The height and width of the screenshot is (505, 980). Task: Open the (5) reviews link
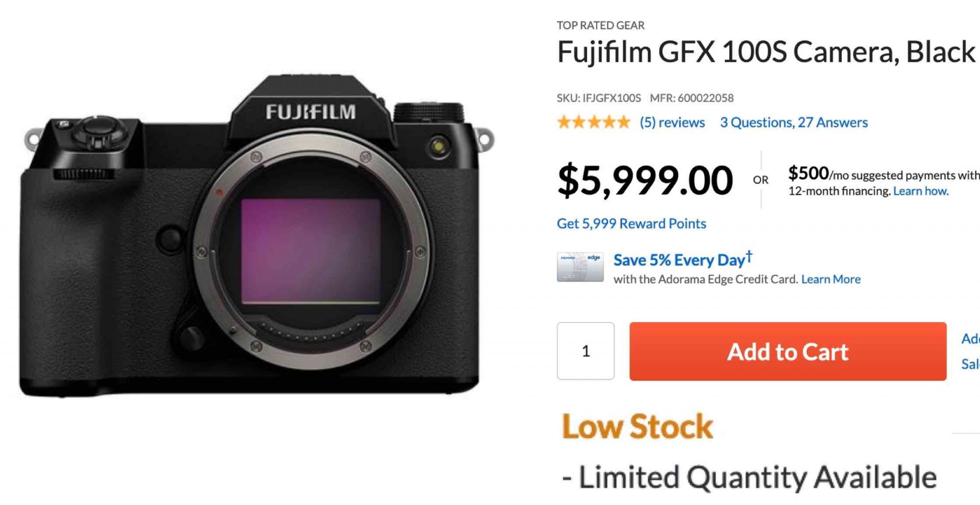pos(672,123)
